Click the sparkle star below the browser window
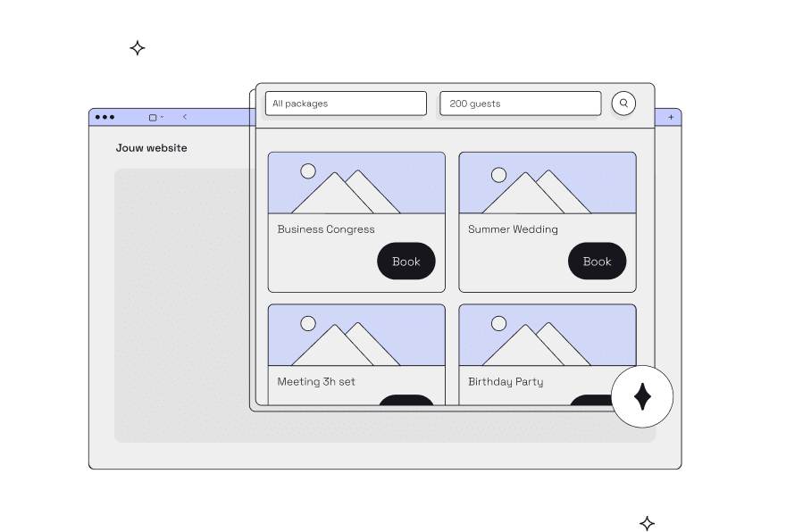This screenshot has height=532, width=786. [647, 523]
